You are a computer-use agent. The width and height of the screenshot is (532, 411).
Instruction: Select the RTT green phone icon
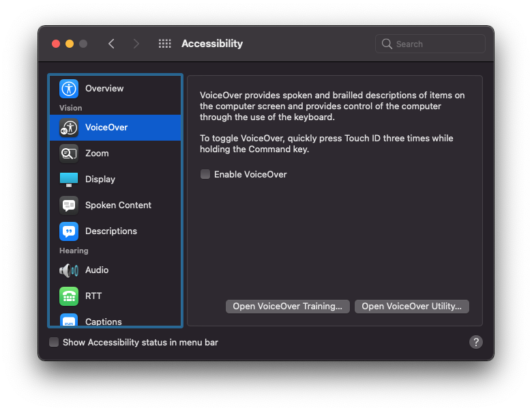click(69, 296)
